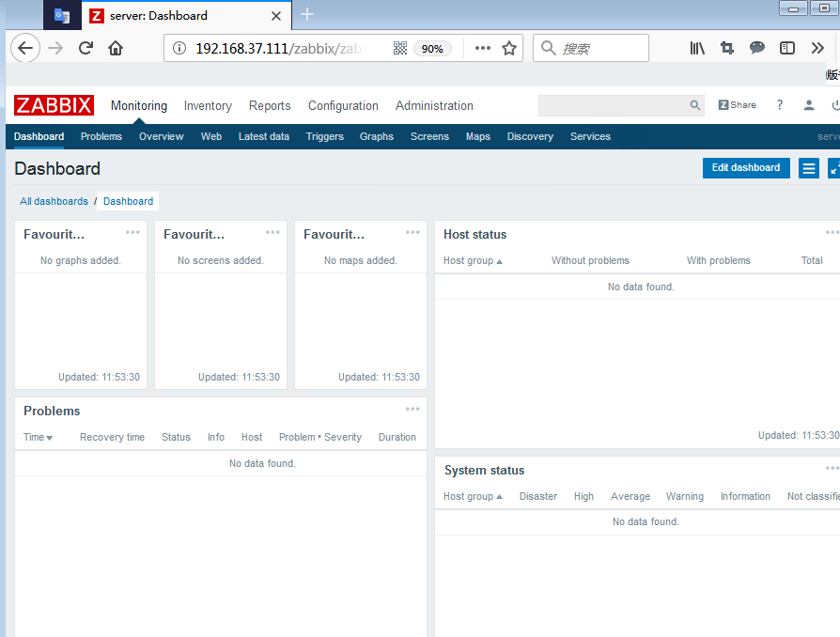
Task: Open the Firefox library icon
Action: pyautogui.click(x=697, y=48)
